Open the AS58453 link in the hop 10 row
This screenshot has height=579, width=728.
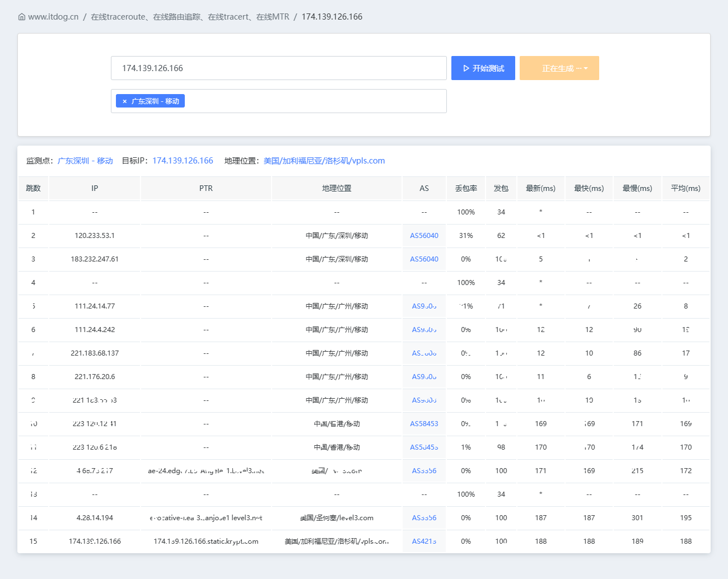coord(424,424)
